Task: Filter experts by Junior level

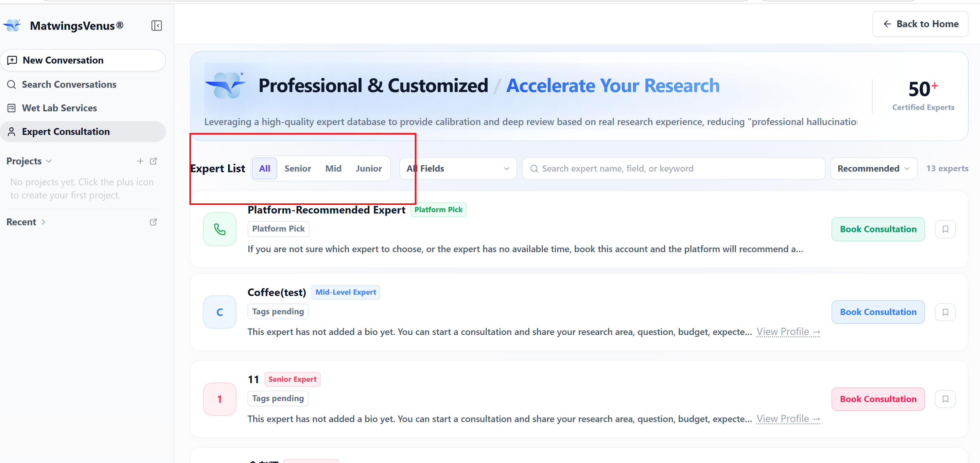Action: tap(369, 168)
